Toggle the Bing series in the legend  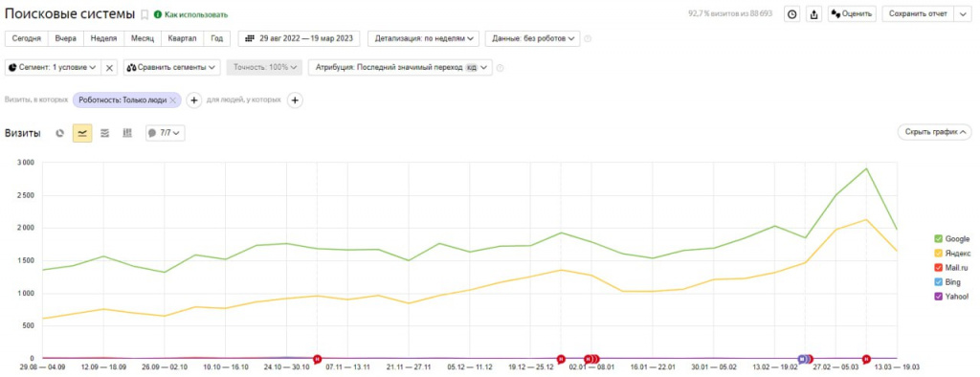[x=947, y=282]
